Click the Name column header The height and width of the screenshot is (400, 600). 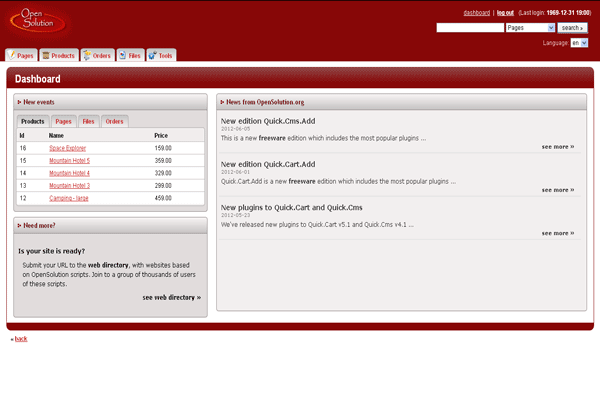click(x=56, y=136)
